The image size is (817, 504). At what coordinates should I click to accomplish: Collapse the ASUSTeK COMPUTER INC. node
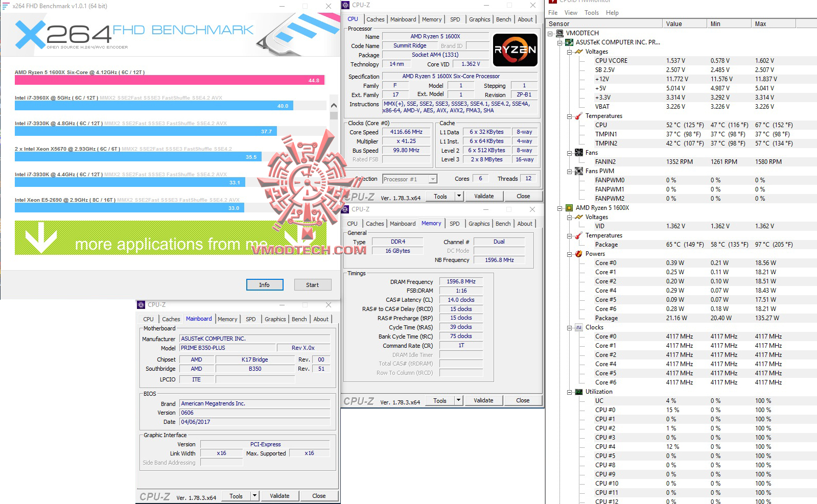[x=560, y=43]
